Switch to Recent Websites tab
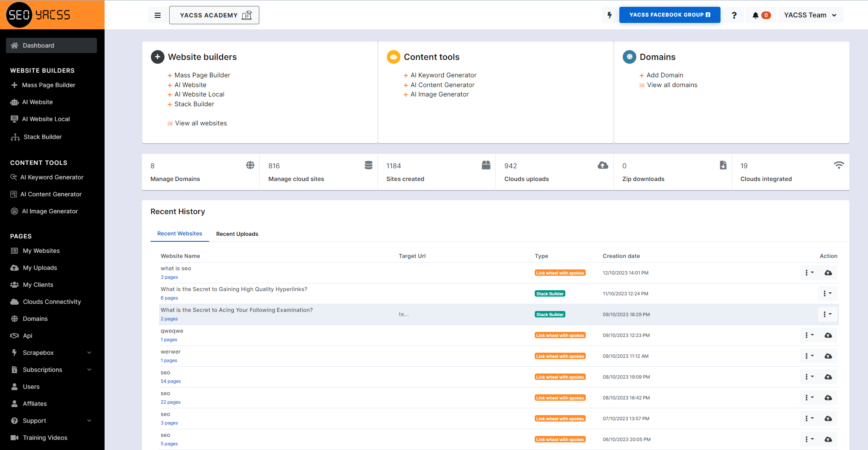 tap(180, 234)
